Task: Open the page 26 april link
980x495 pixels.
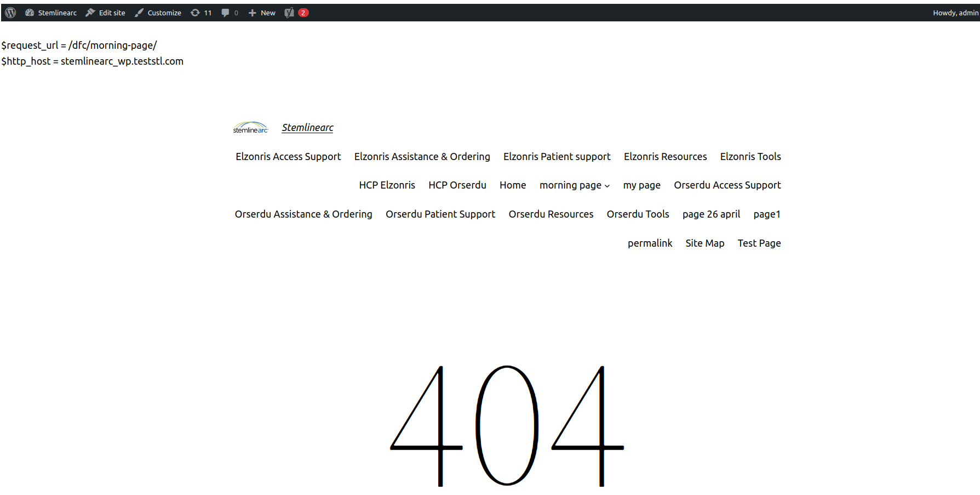Action: (x=711, y=214)
